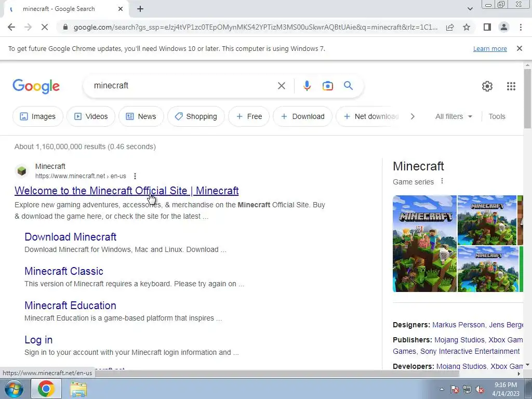Select the address bar URL
Image resolution: width=532 pixels, height=399 pixels.
(x=256, y=27)
